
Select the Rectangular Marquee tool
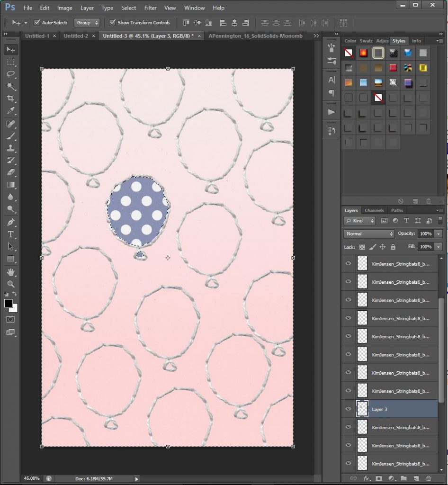[10, 62]
